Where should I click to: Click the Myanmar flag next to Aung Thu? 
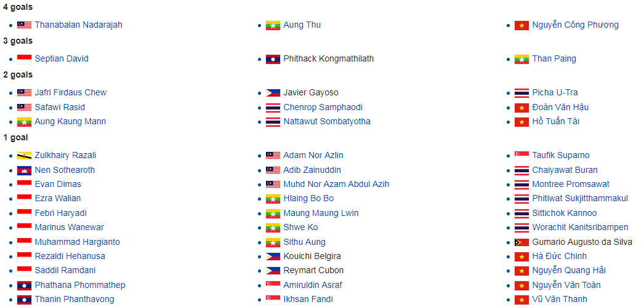click(x=273, y=25)
